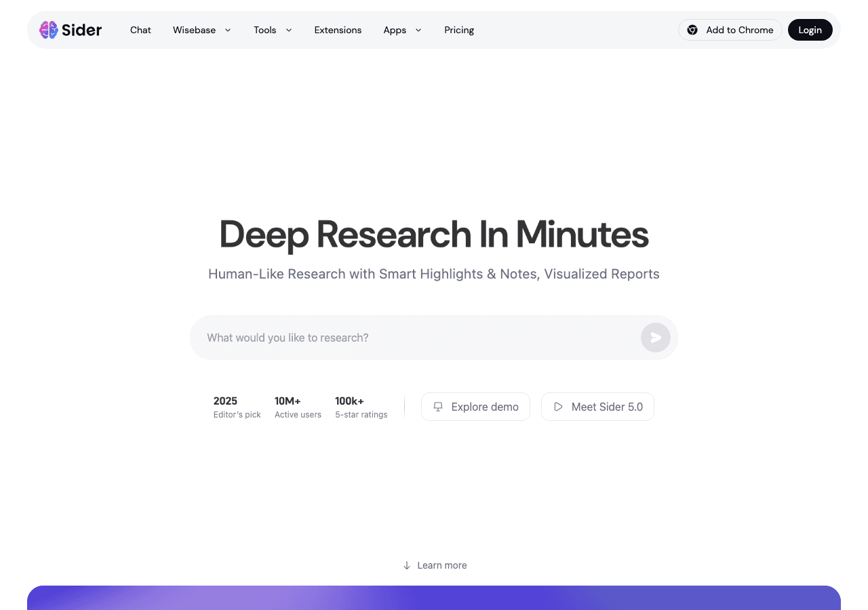Click the down arrow next to Learn more
Viewport: 868px width, 610px height.
click(406, 565)
